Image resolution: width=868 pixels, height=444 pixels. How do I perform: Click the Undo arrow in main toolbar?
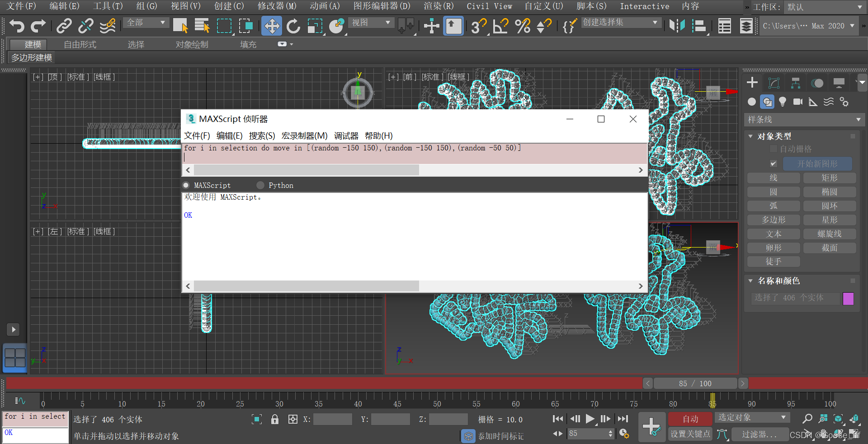tap(17, 26)
